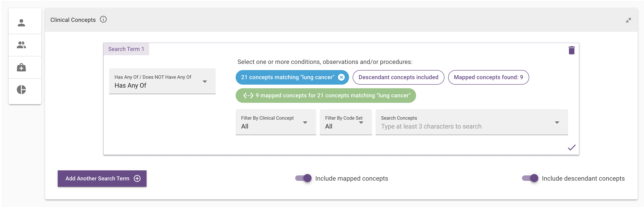Toggle Include mapped concepts switch
This screenshot has height=207, width=644.
click(x=303, y=178)
